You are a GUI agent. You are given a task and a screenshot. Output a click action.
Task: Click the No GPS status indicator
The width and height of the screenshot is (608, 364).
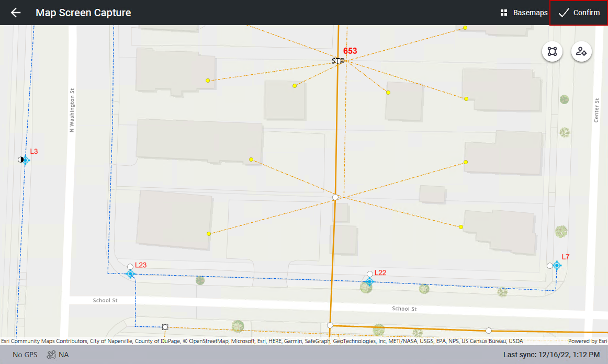point(25,355)
